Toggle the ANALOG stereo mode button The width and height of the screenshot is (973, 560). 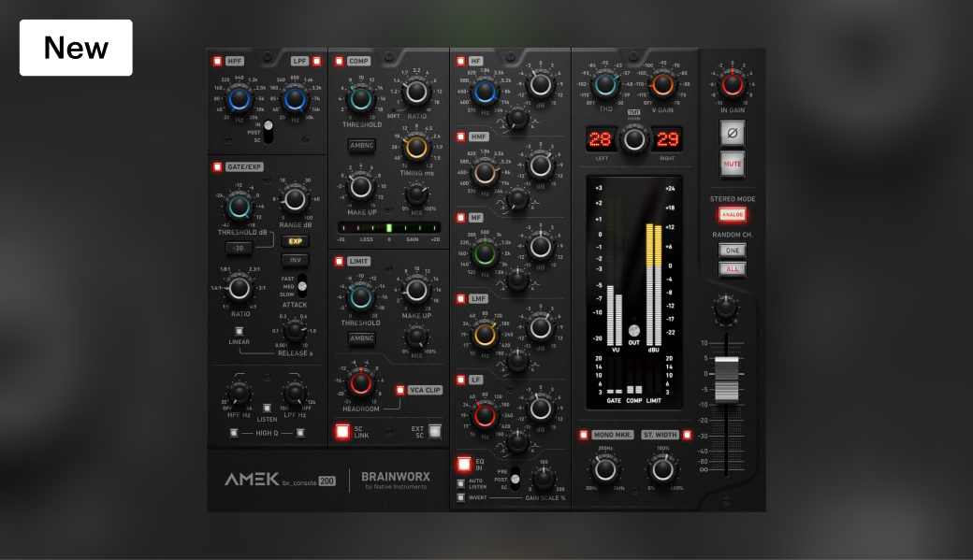tap(733, 215)
